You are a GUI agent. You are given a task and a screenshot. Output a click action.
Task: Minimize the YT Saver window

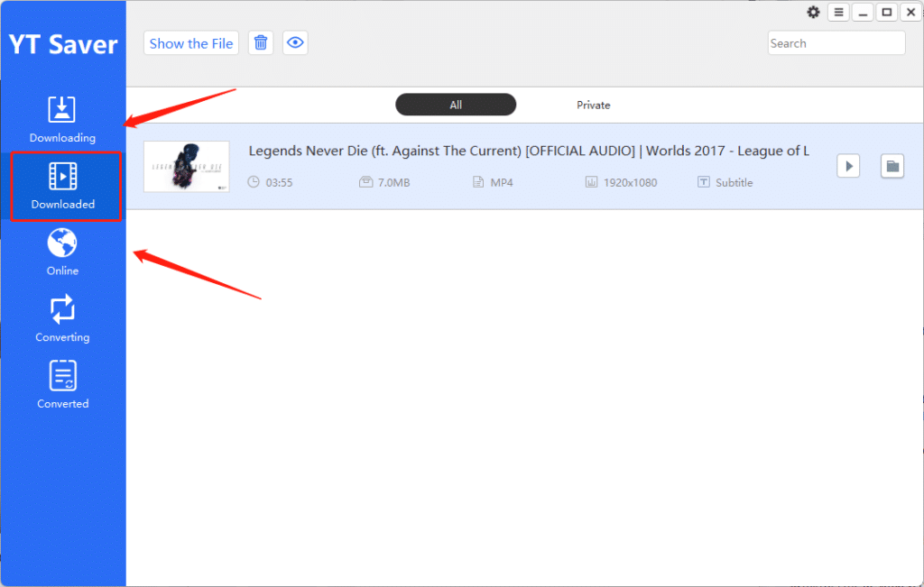point(863,13)
